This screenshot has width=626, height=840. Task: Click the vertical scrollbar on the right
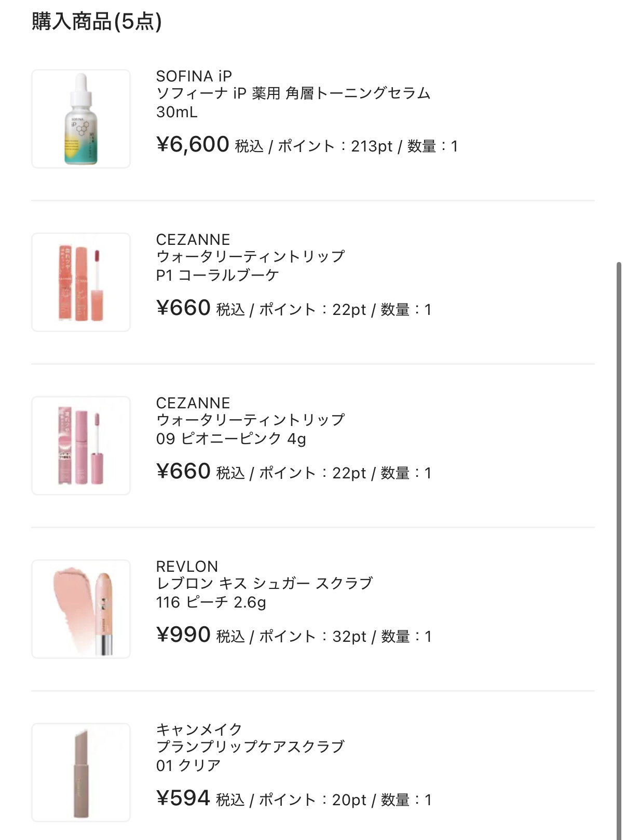[618, 519]
